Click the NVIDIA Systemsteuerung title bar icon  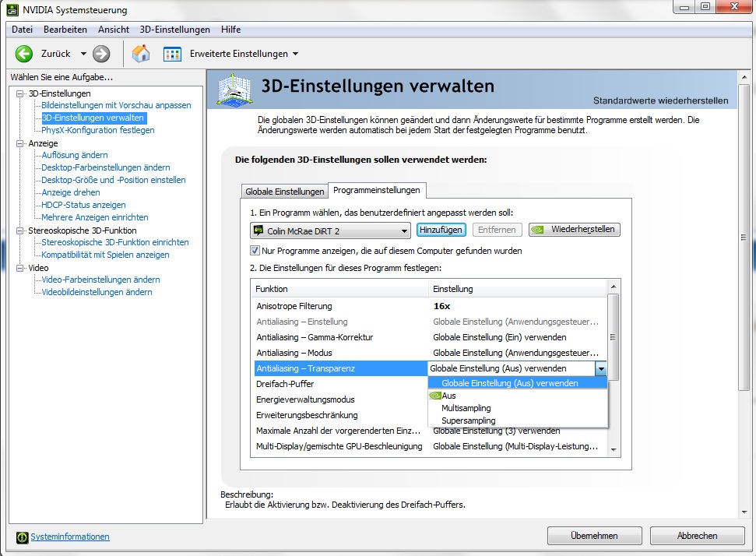pyautogui.click(x=12, y=9)
